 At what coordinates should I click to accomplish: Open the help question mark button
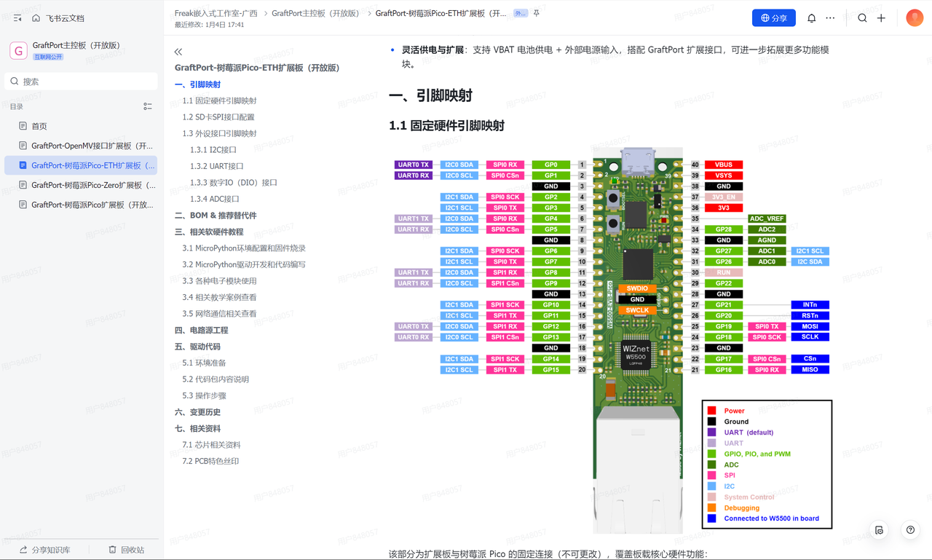[910, 530]
